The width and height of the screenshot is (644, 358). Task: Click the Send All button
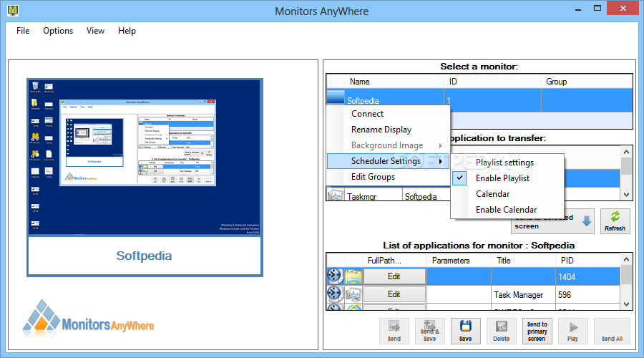(612, 331)
